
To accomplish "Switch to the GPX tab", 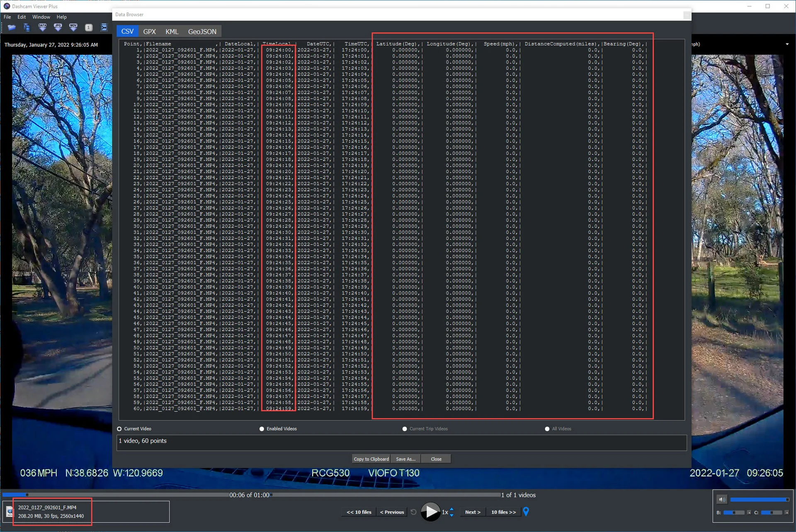I will 149,32.
